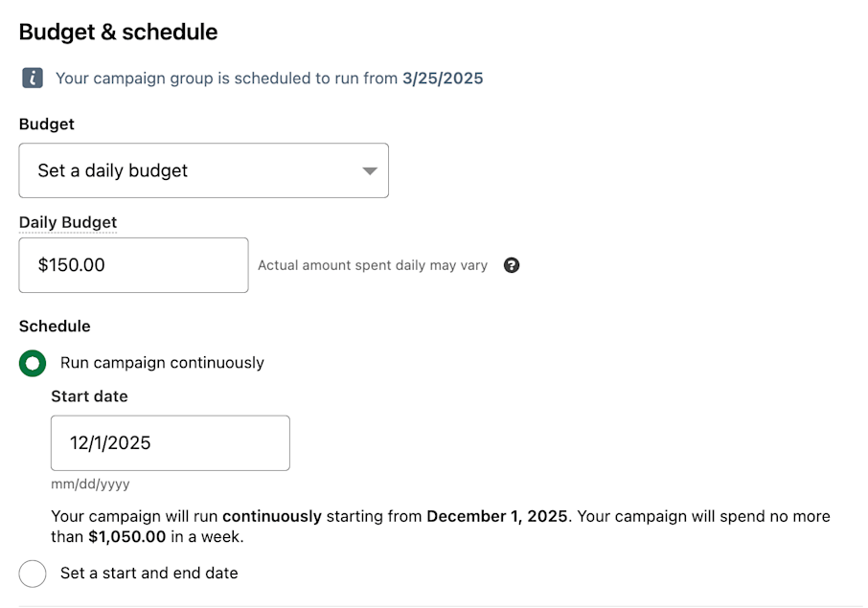
Task: Click the Budget section label above dropdown
Action: tap(47, 124)
